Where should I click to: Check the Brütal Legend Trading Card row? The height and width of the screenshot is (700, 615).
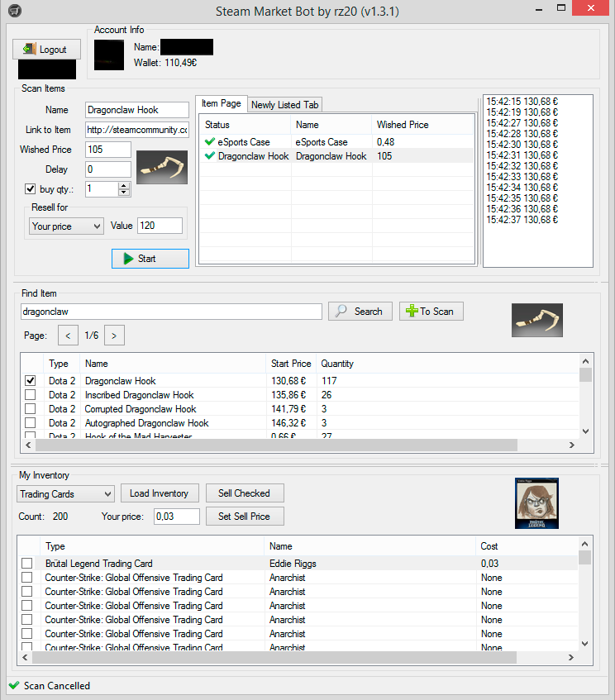tap(26, 563)
